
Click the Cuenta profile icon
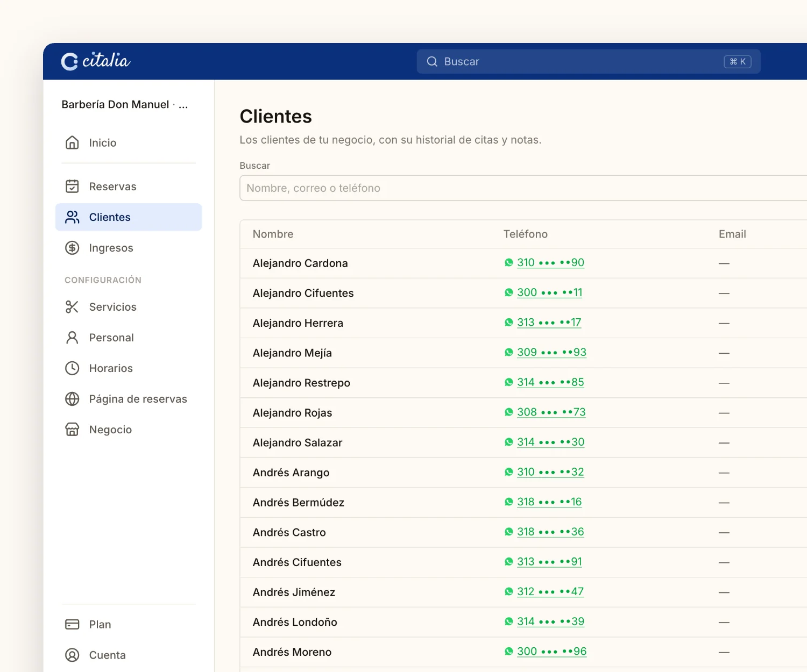72,655
